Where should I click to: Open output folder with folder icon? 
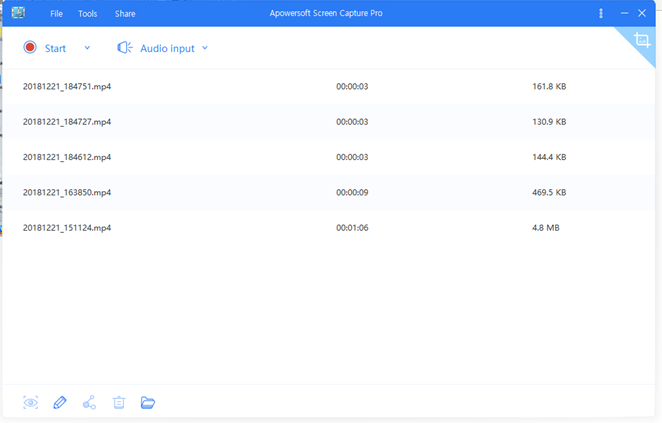pyautogui.click(x=148, y=403)
